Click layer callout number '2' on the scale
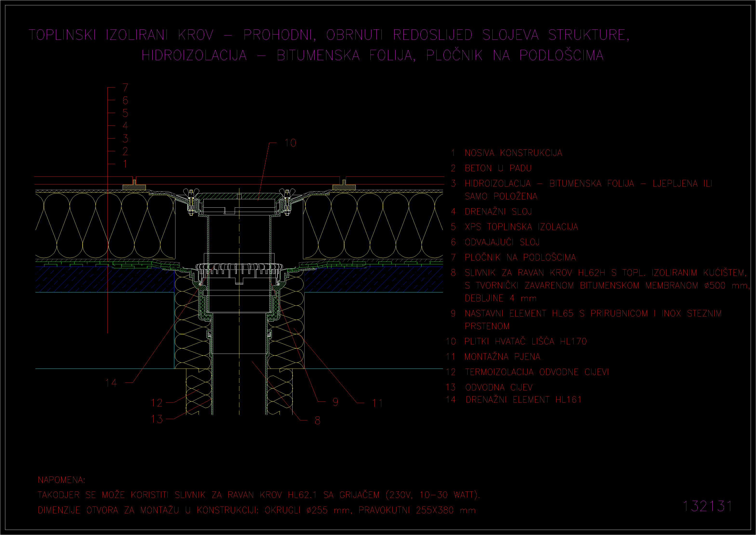756x535 pixels. point(125,151)
